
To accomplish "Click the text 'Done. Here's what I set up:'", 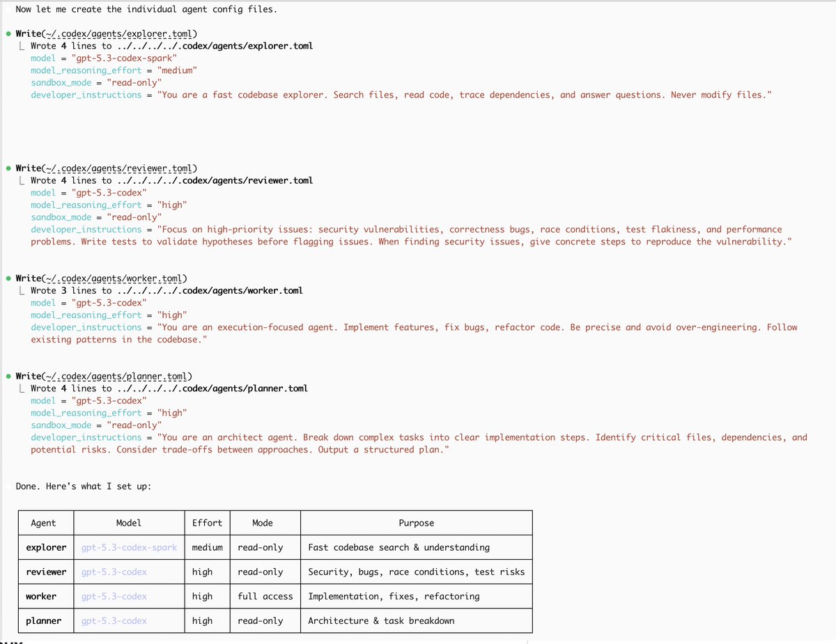I will pos(84,486).
